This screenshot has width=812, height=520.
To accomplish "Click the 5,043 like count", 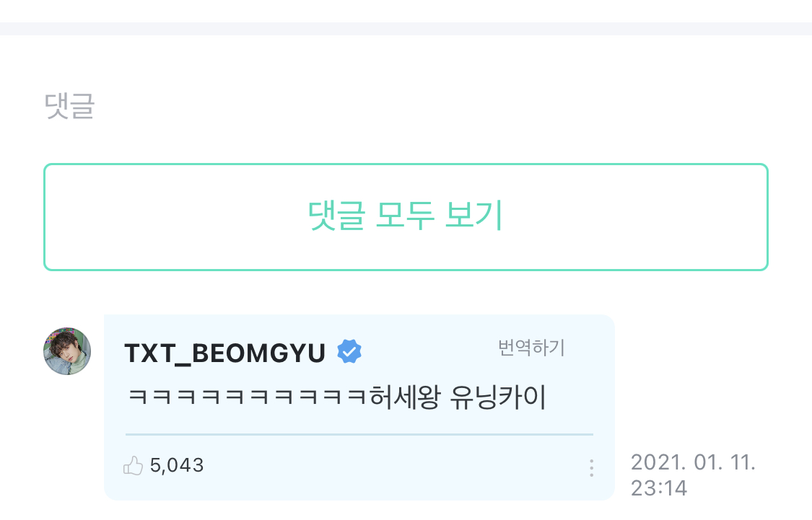I will [177, 465].
